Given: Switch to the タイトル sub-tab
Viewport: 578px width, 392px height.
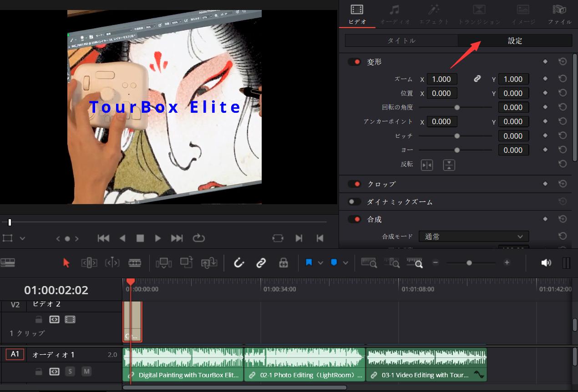Looking at the screenshot, I should point(401,40).
